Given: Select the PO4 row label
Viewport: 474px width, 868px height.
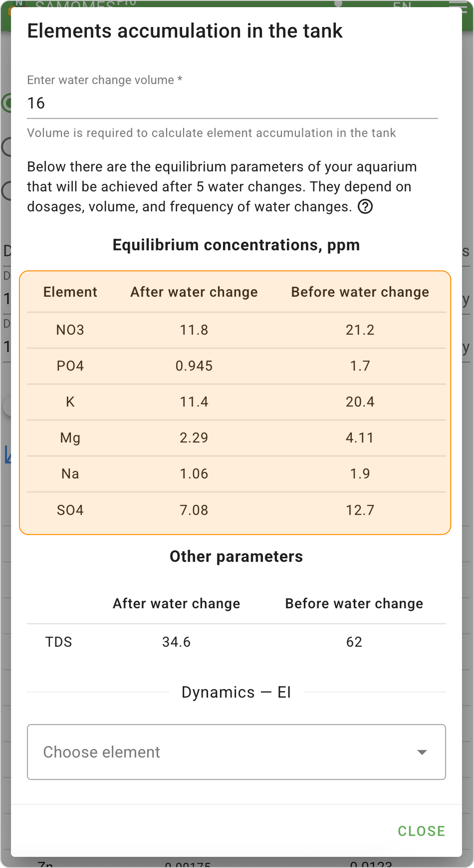Looking at the screenshot, I should (x=70, y=366).
